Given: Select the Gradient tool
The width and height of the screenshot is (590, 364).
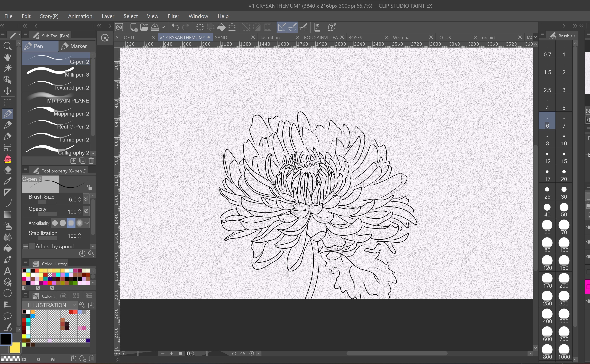Looking at the screenshot, I should point(7,214).
